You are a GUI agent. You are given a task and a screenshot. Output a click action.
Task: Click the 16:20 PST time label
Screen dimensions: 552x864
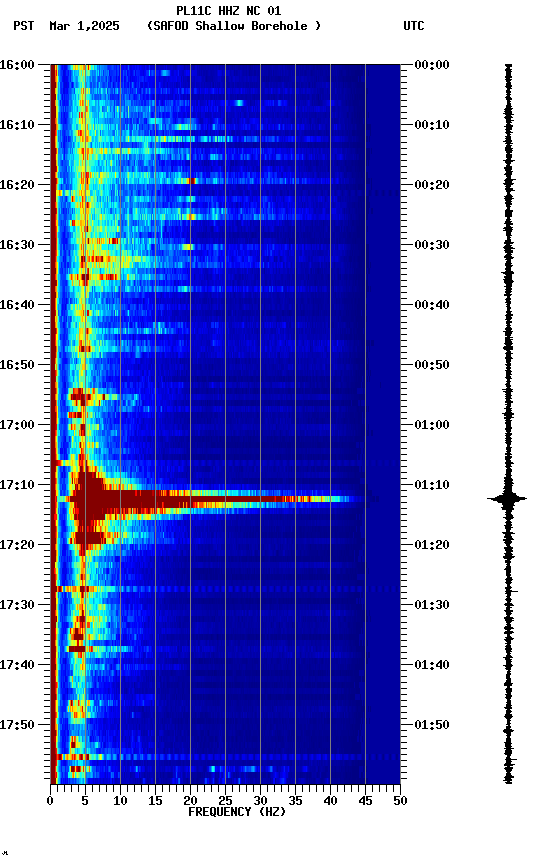pos(17,185)
